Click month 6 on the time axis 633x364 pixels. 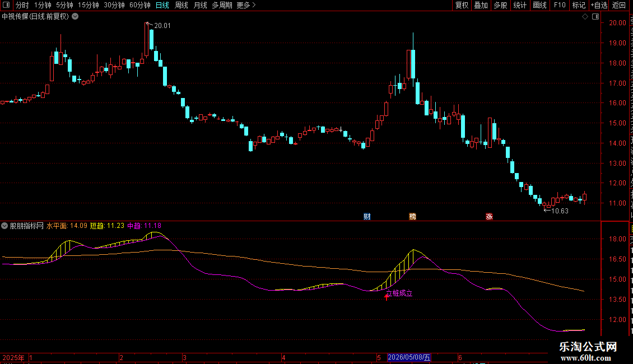(x=460, y=357)
